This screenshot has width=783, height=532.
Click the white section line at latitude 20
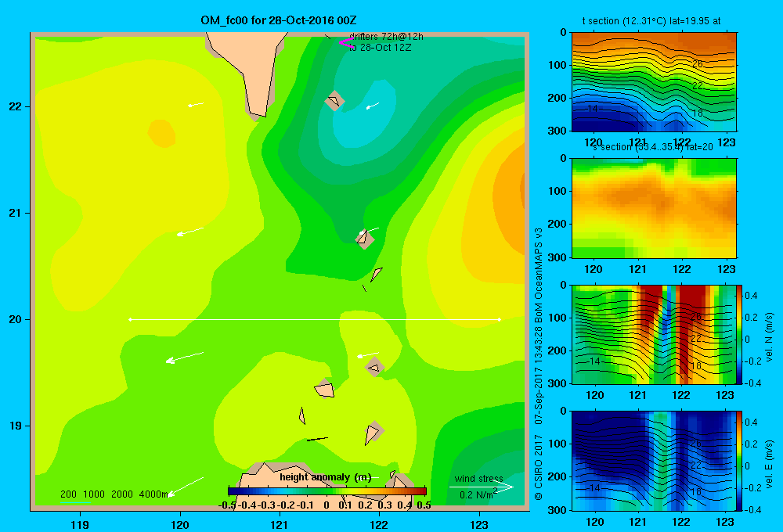[315, 319]
